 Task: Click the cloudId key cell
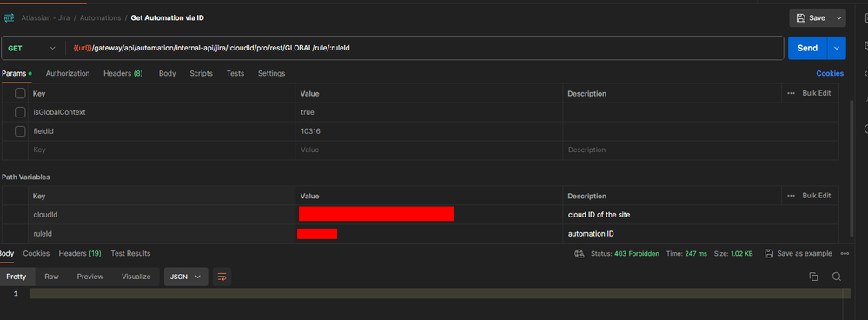161,215
